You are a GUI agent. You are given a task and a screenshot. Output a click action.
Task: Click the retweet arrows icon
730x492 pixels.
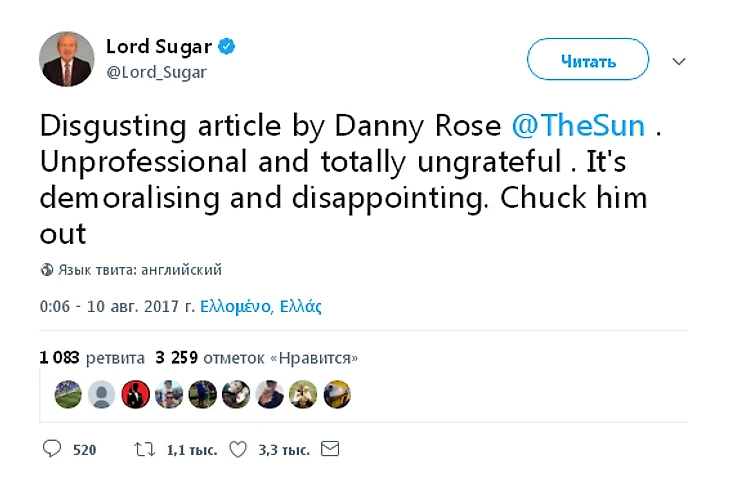point(143,449)
